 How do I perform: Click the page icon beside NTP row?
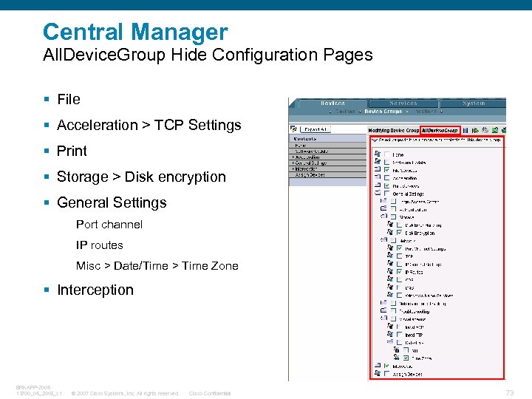(x=397, y=349)
